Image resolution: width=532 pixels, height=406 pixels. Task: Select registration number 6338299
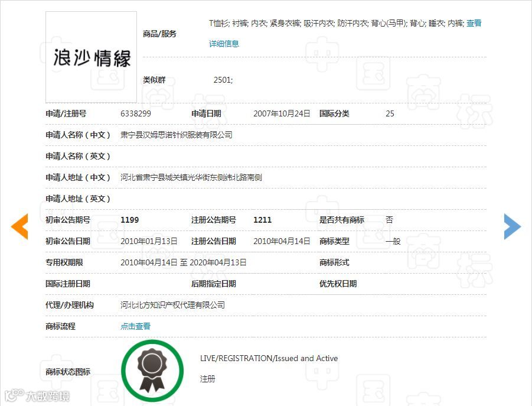pos(136,113)
